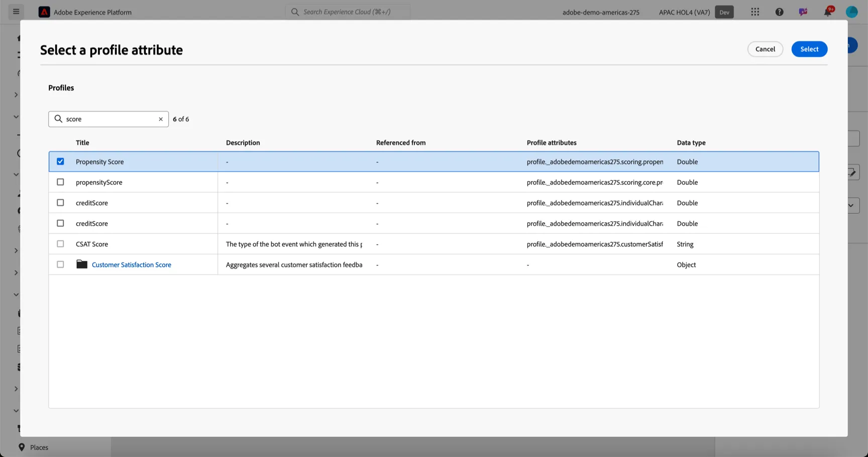This screenshot has height=457, width=868.
Task: Click the Object data type cell
Action: pos(686,265)
